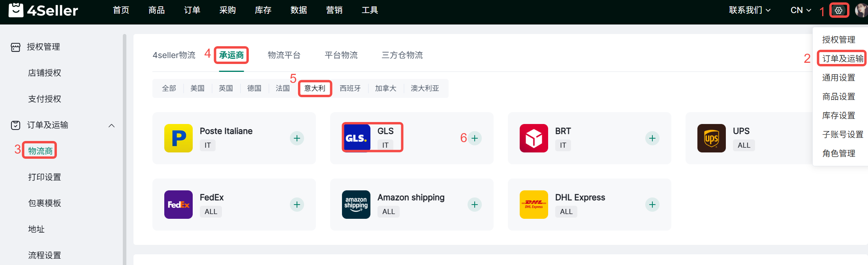
Task: Go to 打印设置 in the sidebar
Action: [45, 177]
